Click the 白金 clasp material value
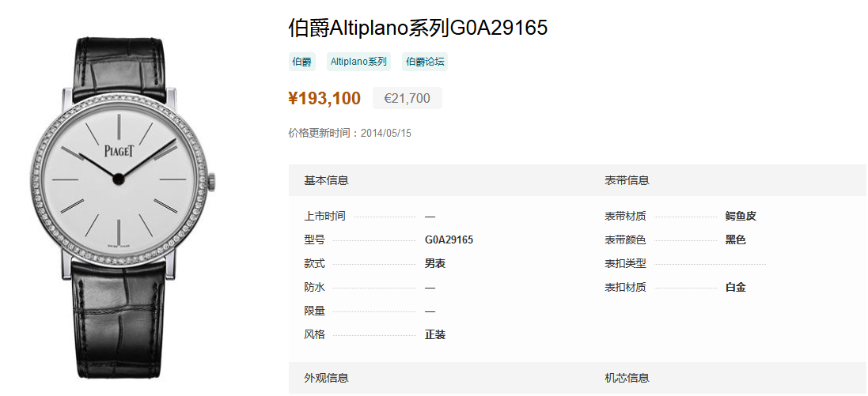 pyautogui.click(x=736, y=288)
